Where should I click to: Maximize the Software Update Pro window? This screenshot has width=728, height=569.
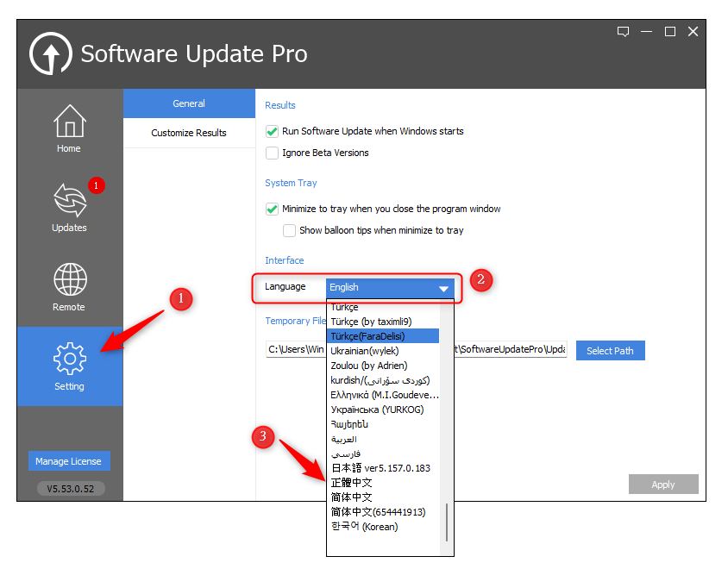pyautogui.click(x=670, y=32)
